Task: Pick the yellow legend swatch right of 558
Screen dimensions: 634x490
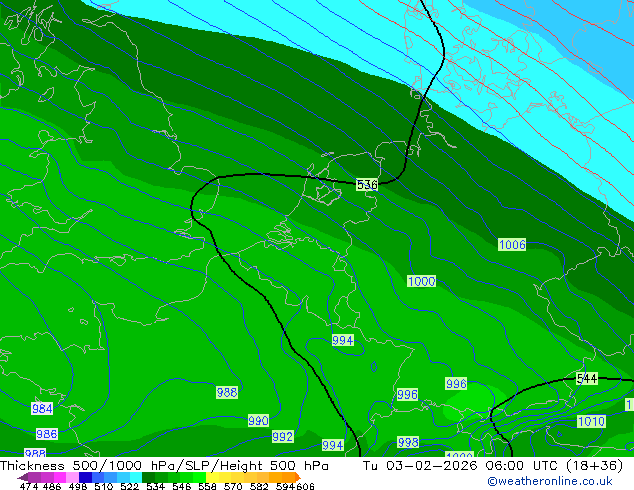Action: [x=212, y=477]
